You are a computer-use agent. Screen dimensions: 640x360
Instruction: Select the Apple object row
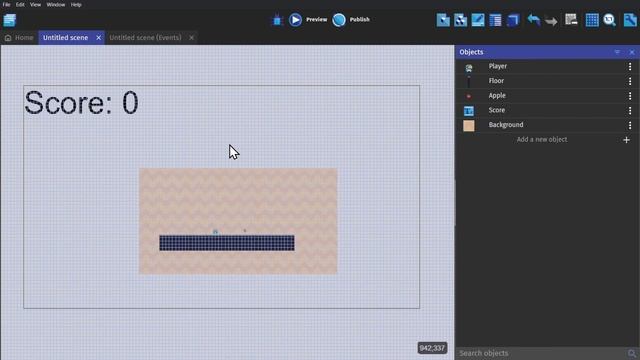[547, 96]
